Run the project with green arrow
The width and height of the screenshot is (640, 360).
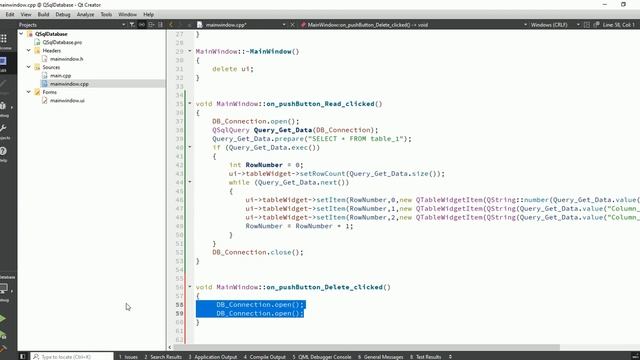click(3, 318)
